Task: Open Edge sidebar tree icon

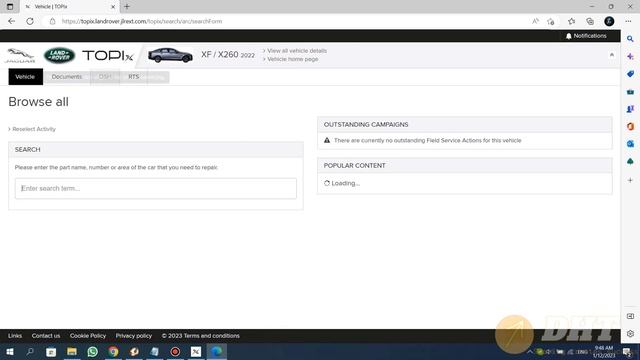Action: pyautogui.click(x=630, y=162)
